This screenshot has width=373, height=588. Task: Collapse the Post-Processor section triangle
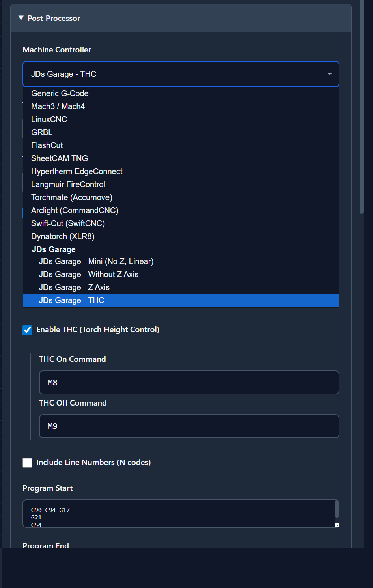click(x=21, y=18)
